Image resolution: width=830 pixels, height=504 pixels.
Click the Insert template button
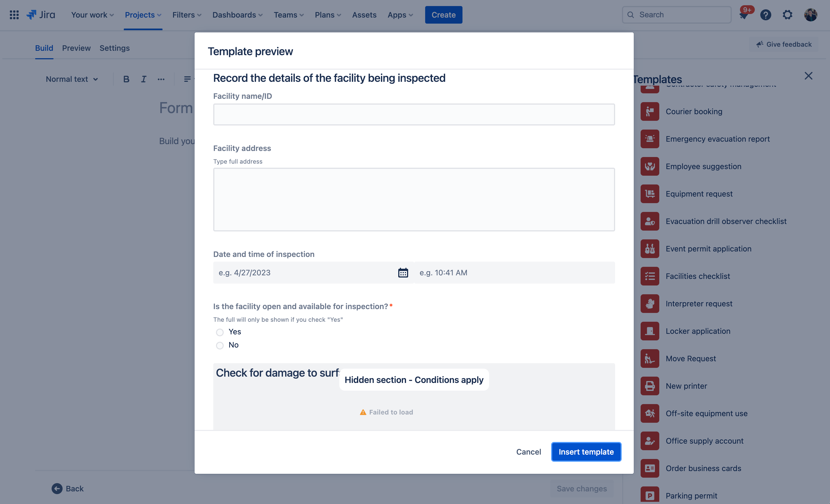pyautogui.click(x=586, y=451)
